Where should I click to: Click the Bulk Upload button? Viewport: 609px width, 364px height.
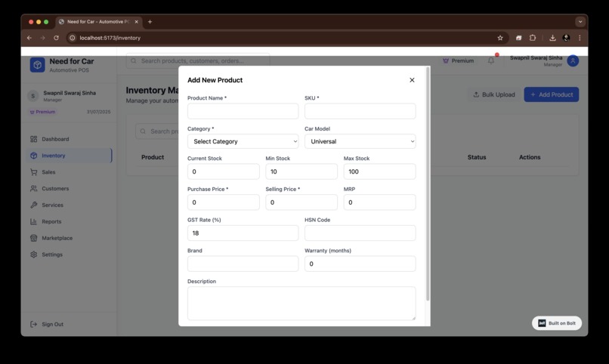point(493,94)
